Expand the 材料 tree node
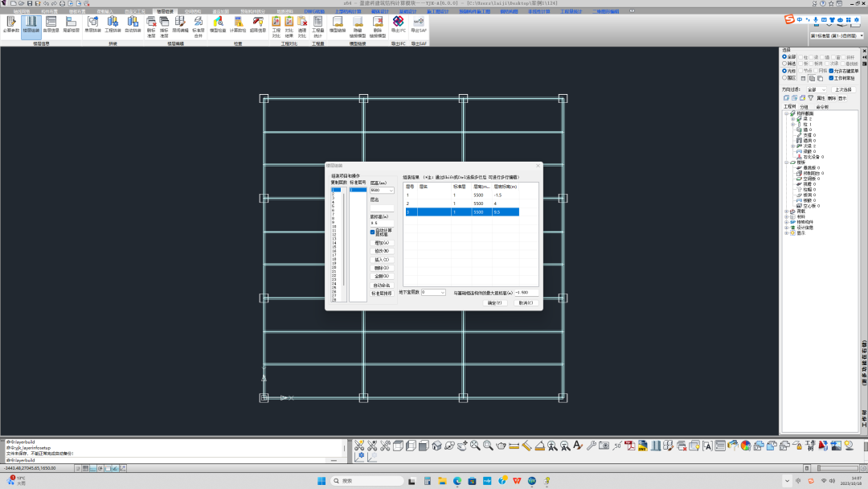The image size is (868, 489). pyautogui.click(x=786, y=216)
